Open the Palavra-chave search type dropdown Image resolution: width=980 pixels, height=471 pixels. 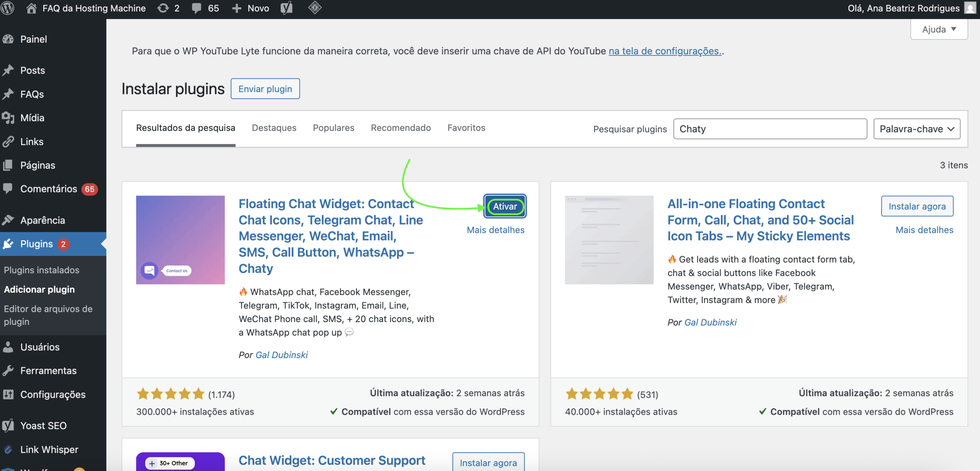pos(917,129)
